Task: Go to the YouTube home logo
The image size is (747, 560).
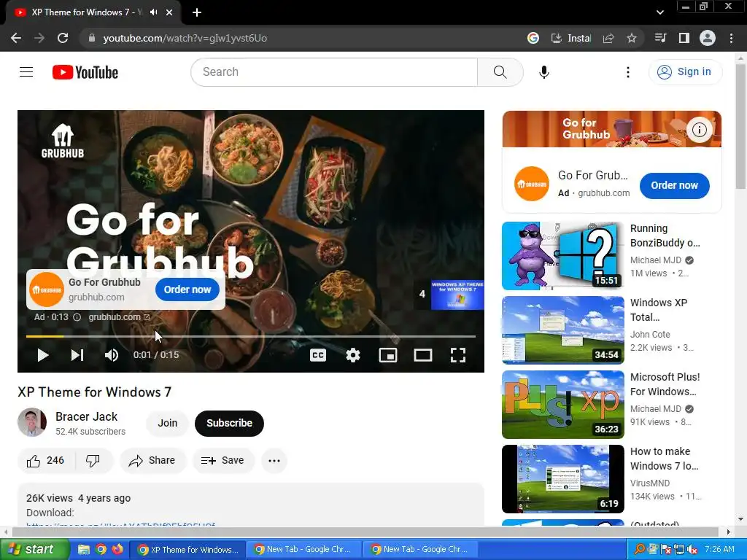Action: pyautogui.click(x=85, y=72)
